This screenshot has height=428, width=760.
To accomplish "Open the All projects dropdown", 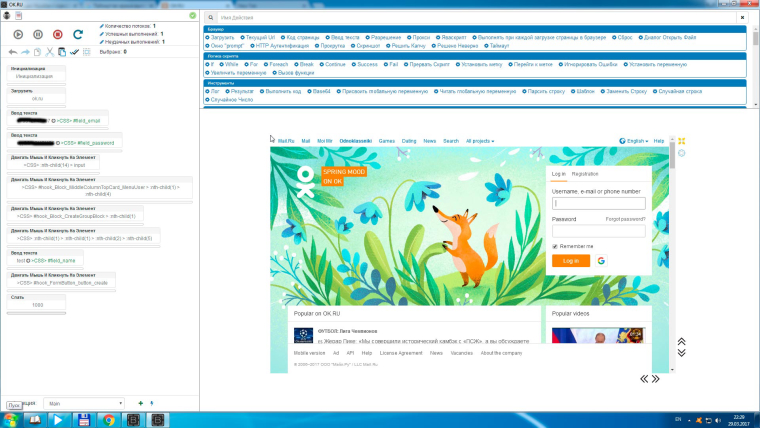I will click(480, 141).
